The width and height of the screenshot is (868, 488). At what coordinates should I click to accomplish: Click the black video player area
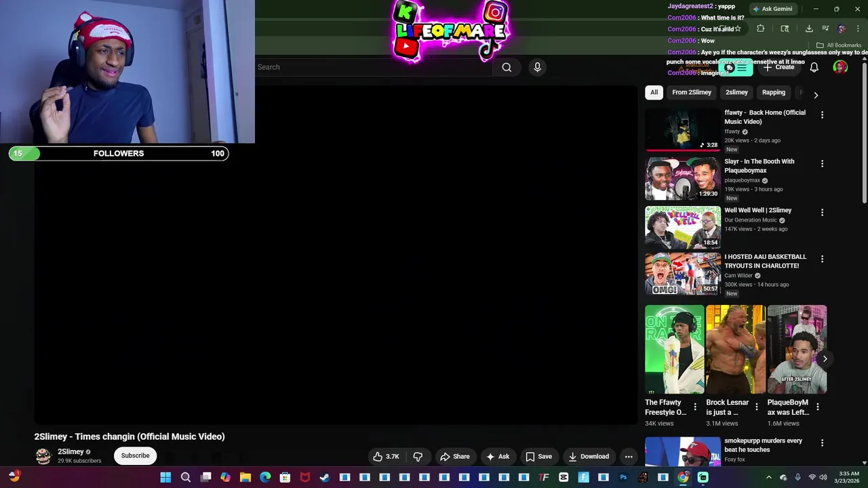click(x=336, y=256)
